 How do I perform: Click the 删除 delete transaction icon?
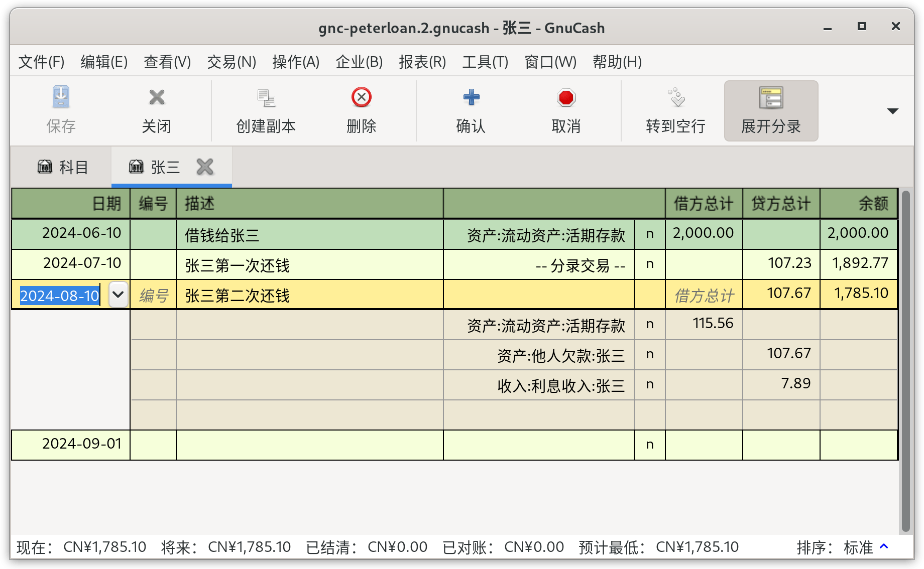361,97
